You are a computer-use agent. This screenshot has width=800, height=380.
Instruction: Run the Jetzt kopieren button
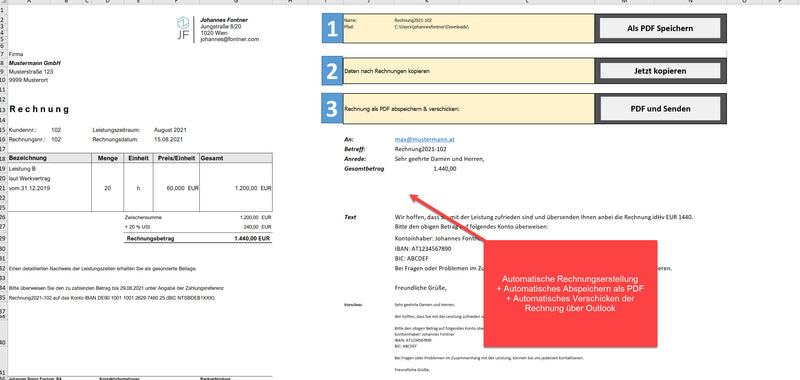coord(660,71)
